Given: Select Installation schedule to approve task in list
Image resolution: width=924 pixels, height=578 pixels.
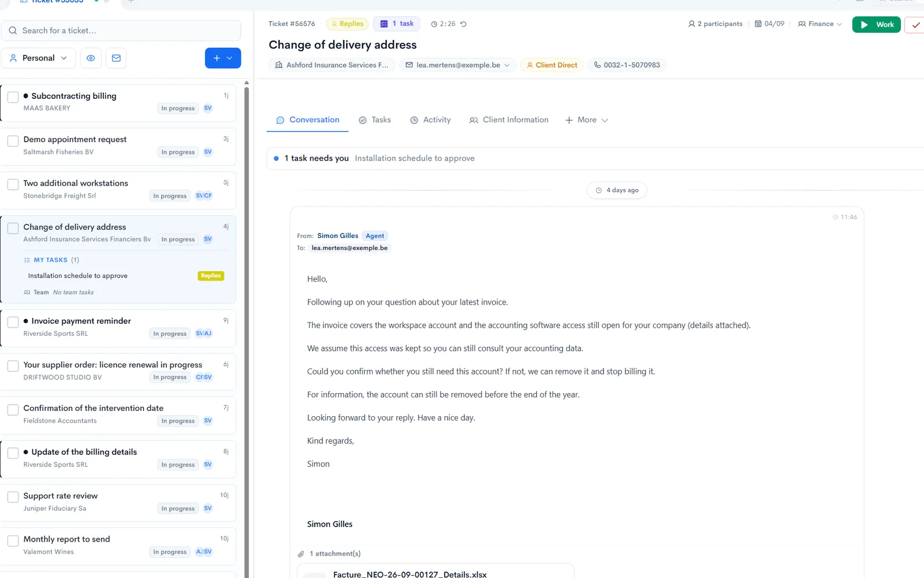Looking at the screenshot, I should click(78, 276).
